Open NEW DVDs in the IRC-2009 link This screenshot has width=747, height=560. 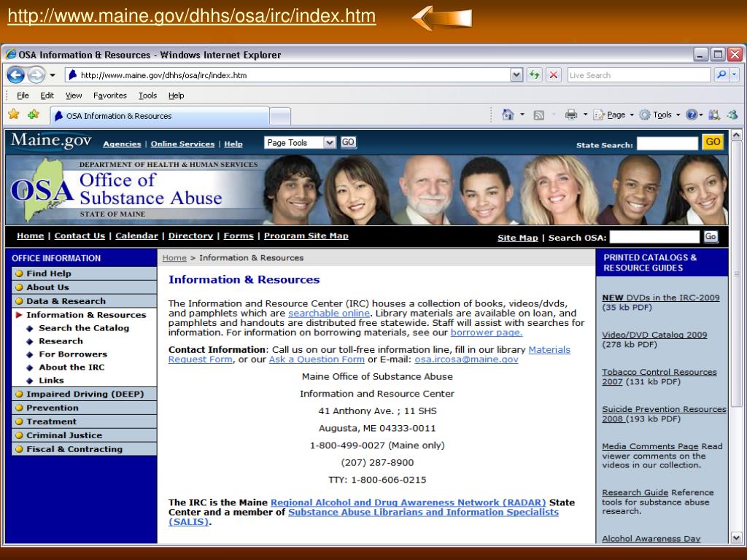point(661,297)
